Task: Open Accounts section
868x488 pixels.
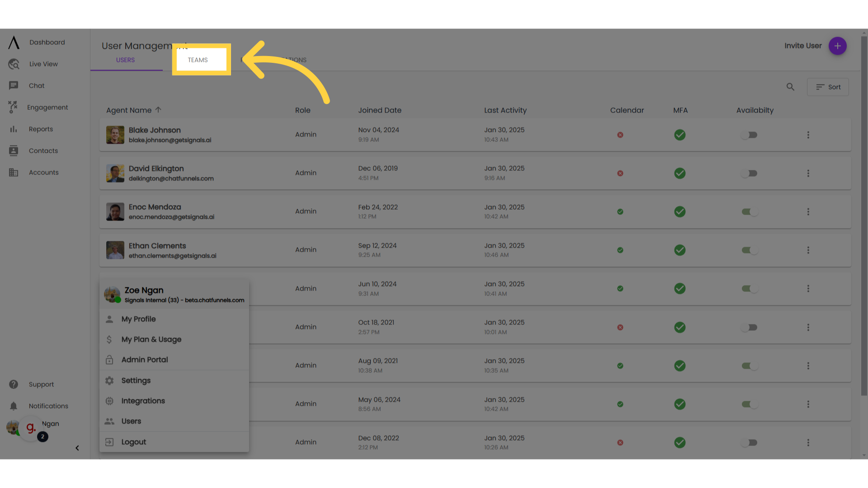Action: click(x=43, y=172)
